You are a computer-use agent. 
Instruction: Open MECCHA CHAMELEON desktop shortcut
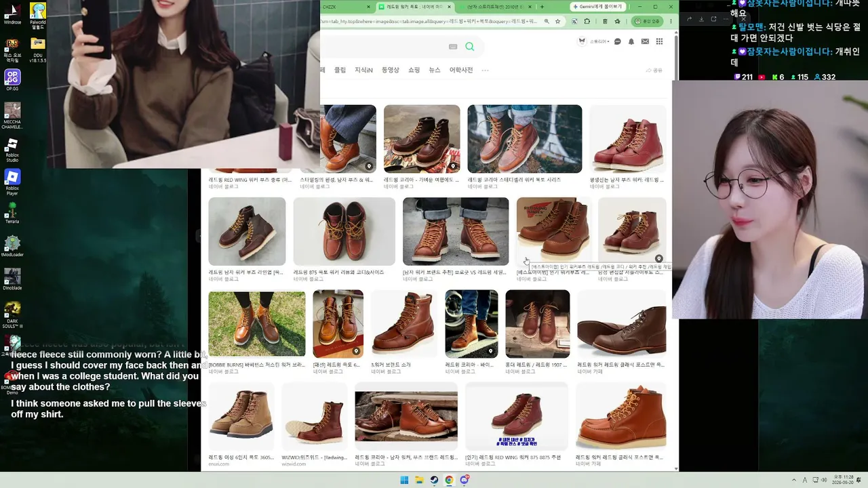(12, 115)
